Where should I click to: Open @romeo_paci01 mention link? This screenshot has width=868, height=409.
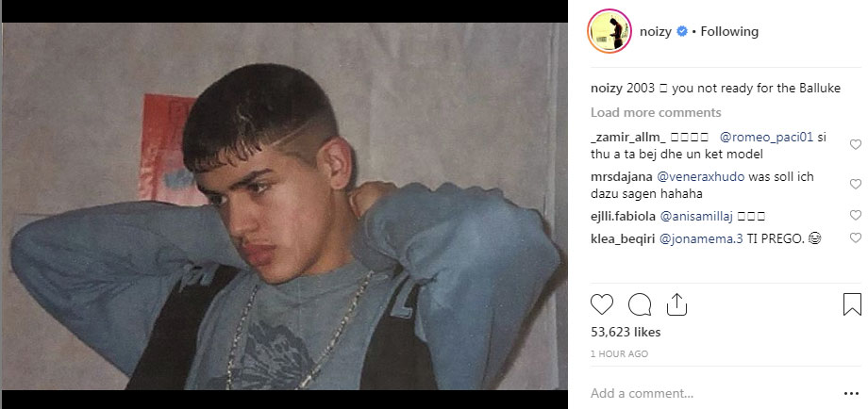(x=766, y=138)
